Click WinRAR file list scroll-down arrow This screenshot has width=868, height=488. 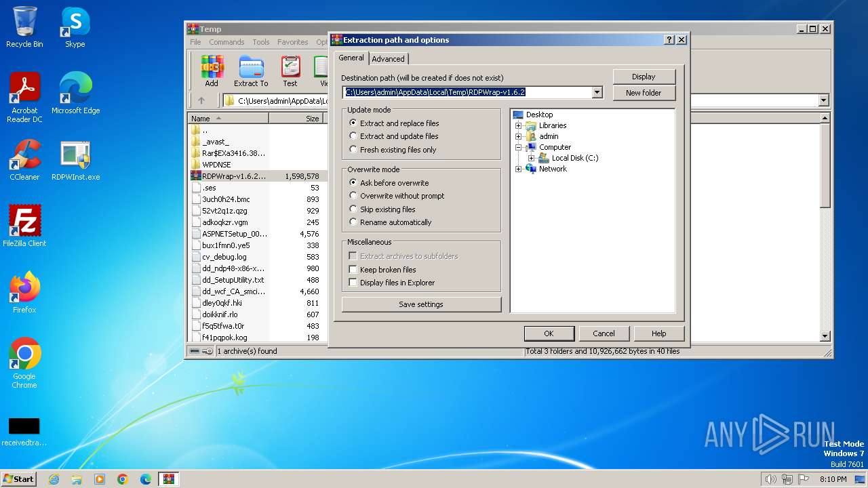point(825,336)
